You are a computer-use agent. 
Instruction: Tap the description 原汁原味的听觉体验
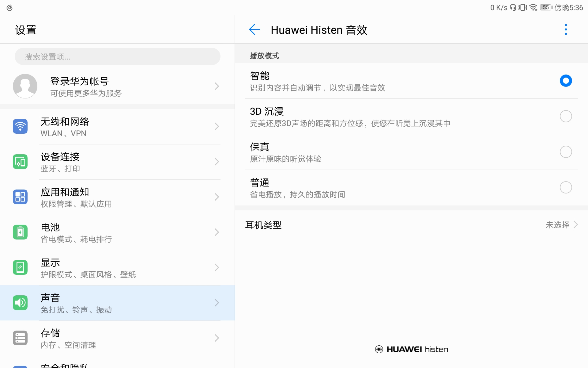(285, 159)
